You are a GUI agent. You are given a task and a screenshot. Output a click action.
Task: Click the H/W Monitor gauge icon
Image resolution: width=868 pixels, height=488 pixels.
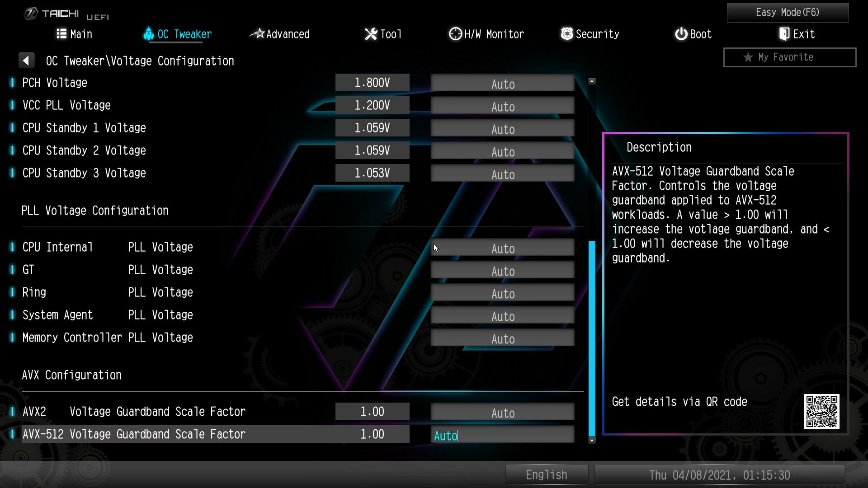(x=455, y=34)
